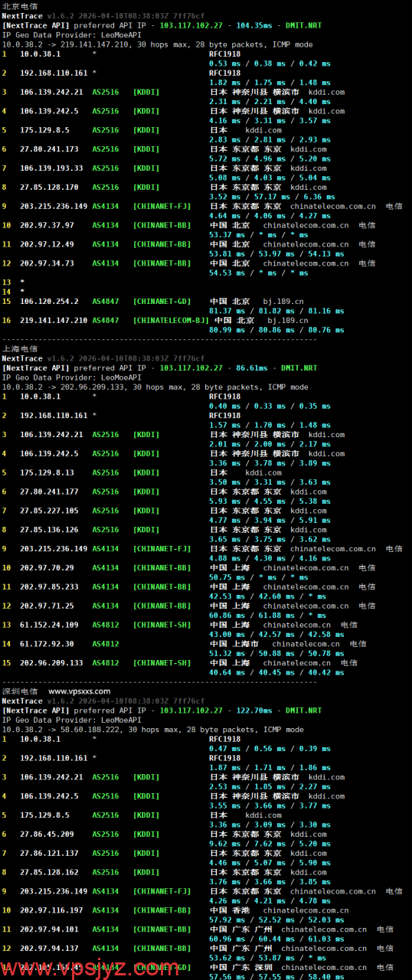Select the 北京电信 section heading

pos(19,6)
